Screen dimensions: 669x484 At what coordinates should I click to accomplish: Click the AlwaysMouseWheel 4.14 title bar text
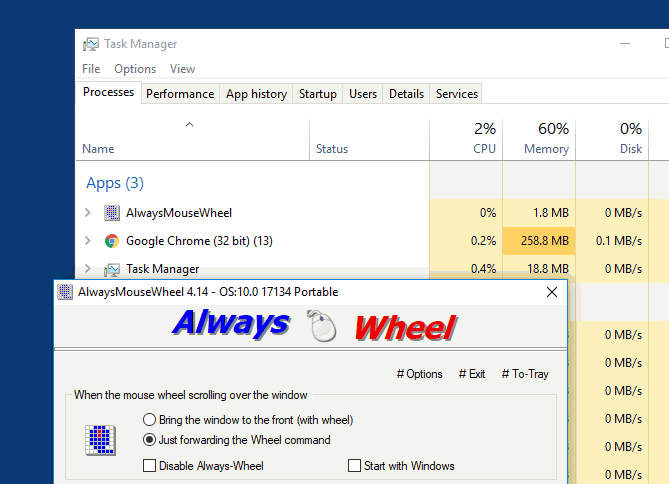tap(208, 292)
